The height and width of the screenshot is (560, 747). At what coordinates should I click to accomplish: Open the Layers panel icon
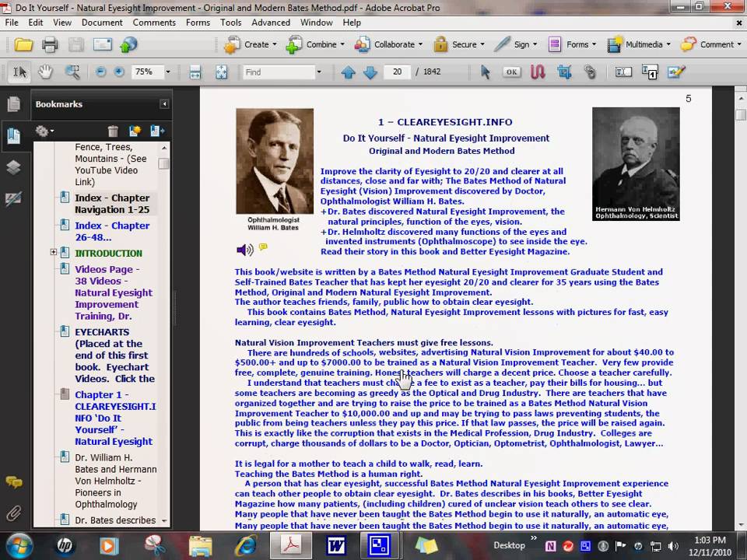(x=14, y=167)
